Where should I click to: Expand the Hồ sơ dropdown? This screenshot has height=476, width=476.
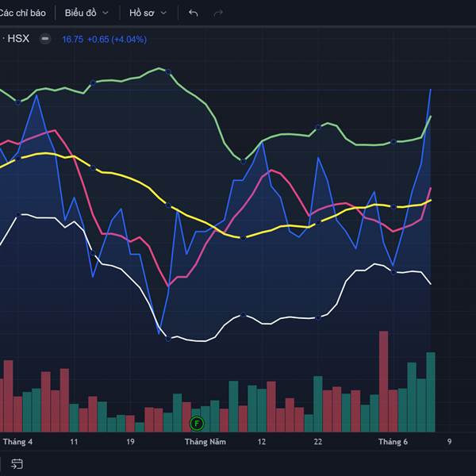point(148,13)
